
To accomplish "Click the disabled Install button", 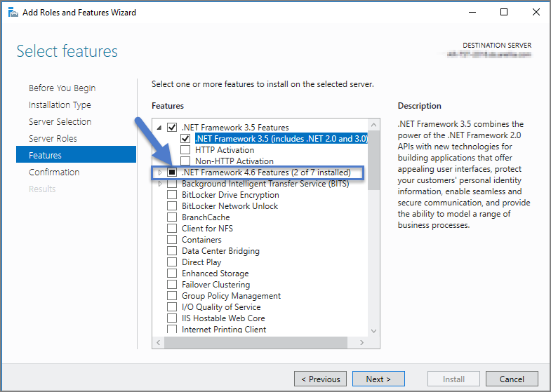I will tap(453, 379).
